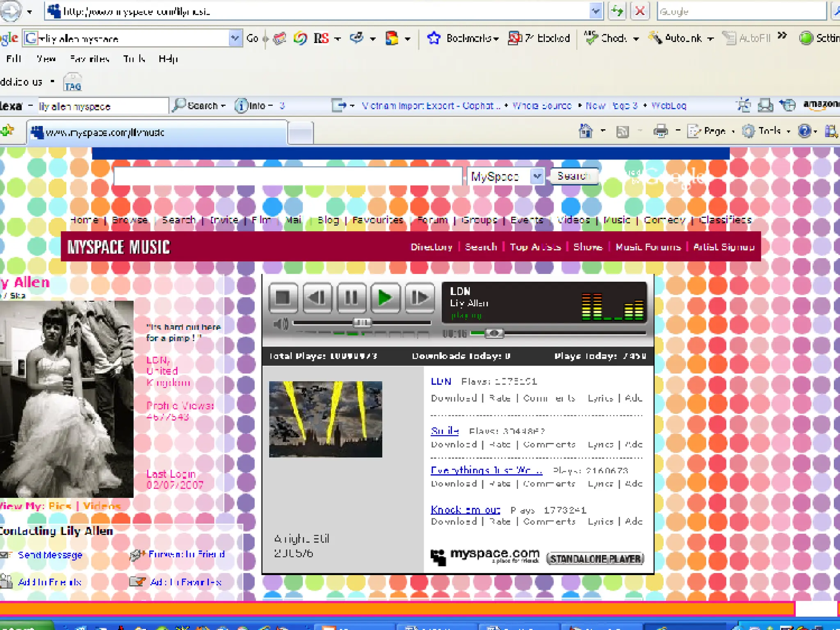Click the browser stop loading X icon

[x=640, y=11]
